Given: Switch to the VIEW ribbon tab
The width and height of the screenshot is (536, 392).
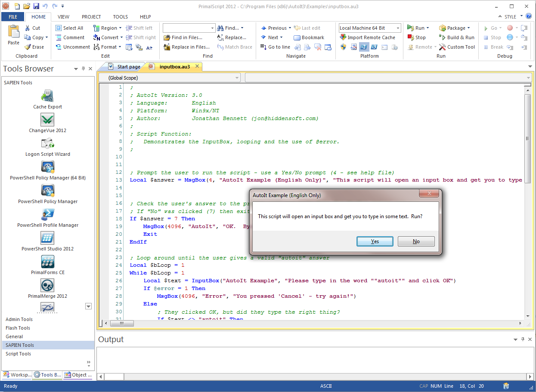Looking at the screenshot, I should [x=63, y=17].
